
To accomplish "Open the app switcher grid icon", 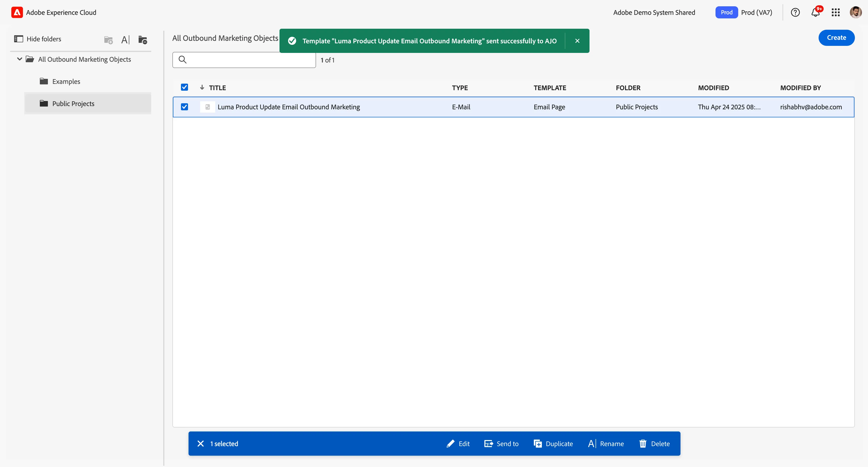I will point(836,12).
